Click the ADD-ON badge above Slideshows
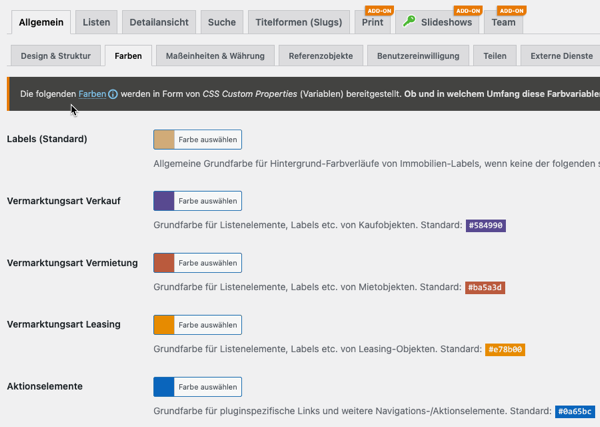Screen dimensions: 600x427 point(468,11)
